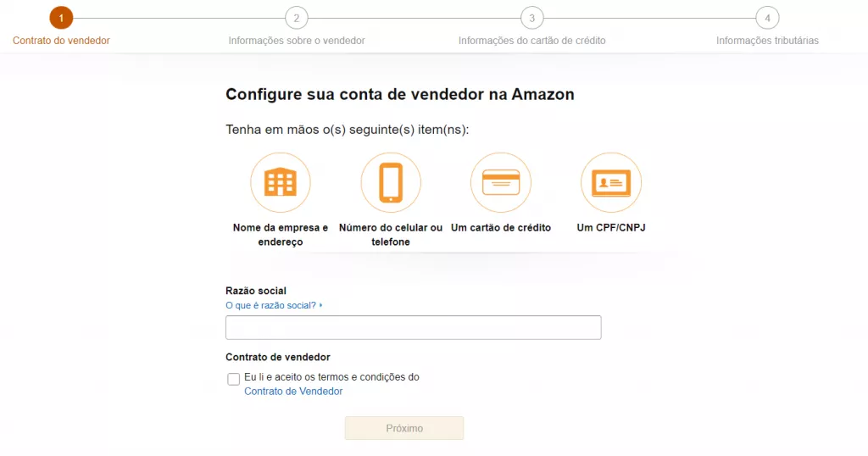Open 'Informações sobre o vendedor' step label
Screen dimensions: 868x456
(x=297, y=41)
